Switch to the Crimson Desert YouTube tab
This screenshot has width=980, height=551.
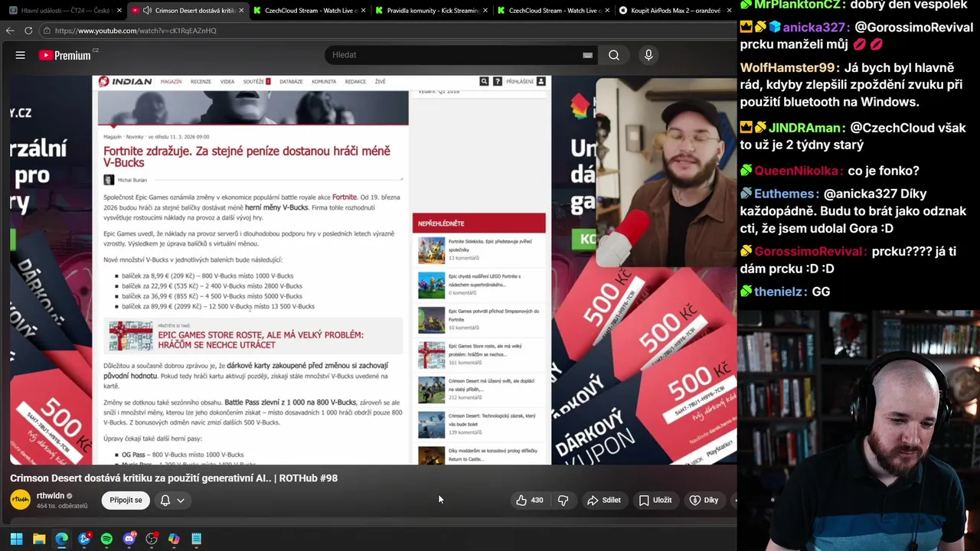188,11
